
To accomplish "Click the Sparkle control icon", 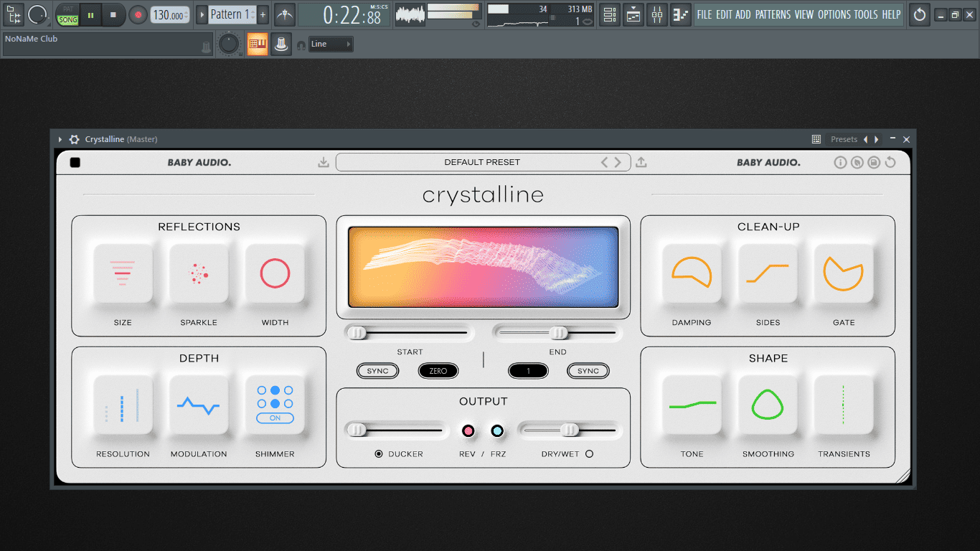I will (x=199, y=273).
